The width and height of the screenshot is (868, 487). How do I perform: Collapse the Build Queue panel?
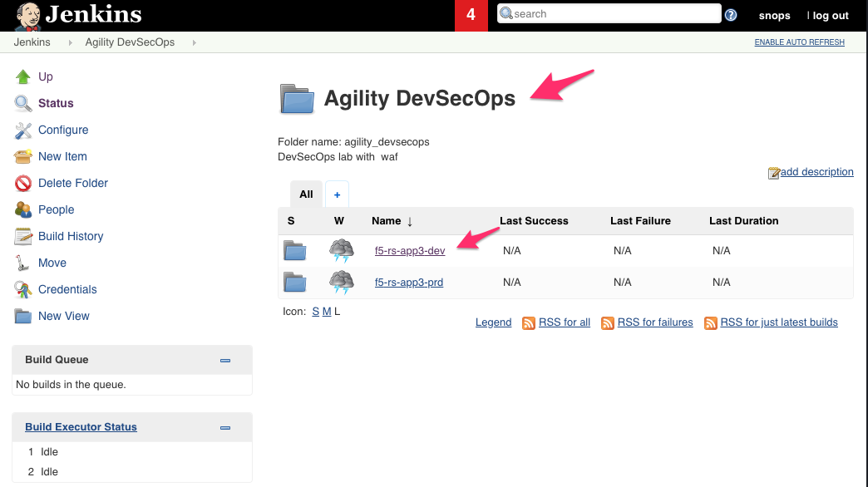[224, 361]
